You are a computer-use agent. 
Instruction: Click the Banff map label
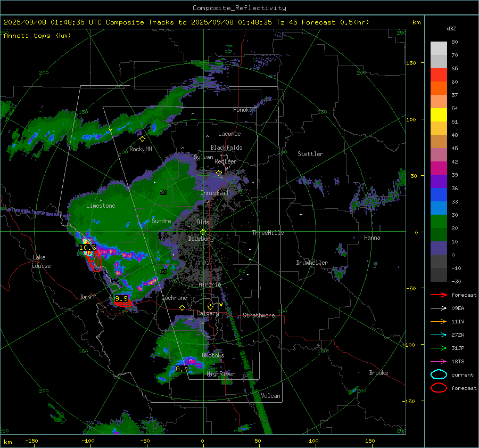(x=88, y=297)
